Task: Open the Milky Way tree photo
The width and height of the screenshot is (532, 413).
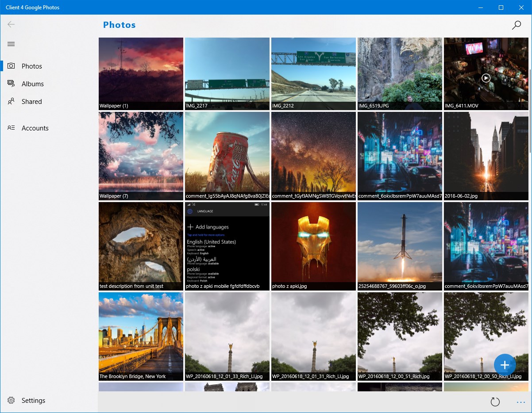Action: [313, 156]
